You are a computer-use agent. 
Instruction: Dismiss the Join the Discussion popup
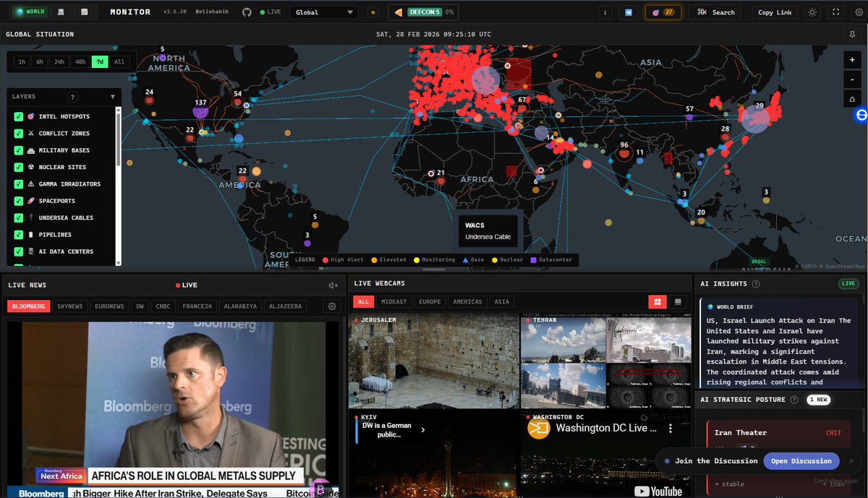(851, 461)
